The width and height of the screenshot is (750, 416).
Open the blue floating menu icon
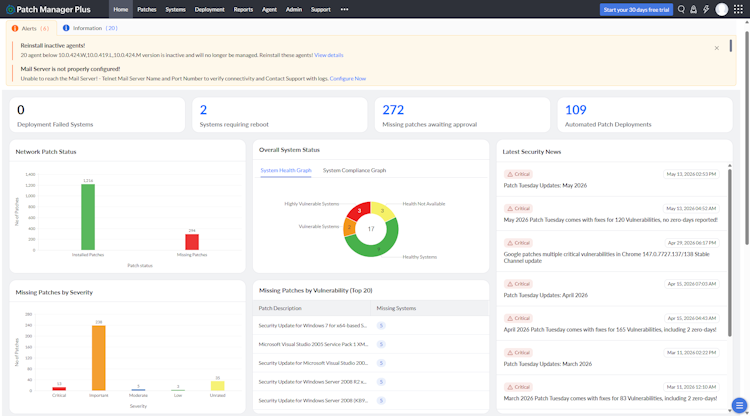(x=739, y=405)
